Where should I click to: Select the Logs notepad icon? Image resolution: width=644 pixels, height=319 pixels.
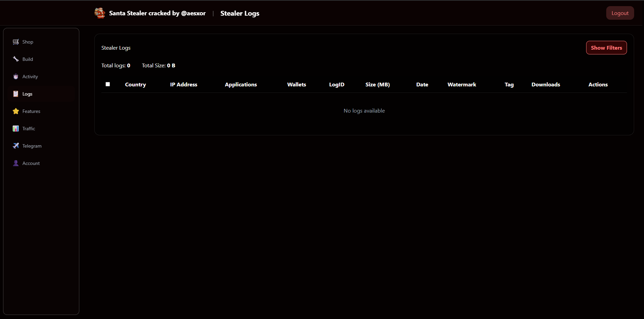pyautogui.click(x=16, y=94)
